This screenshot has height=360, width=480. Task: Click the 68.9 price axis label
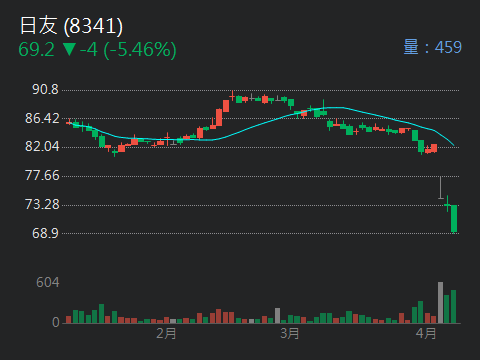pos(45,233)
